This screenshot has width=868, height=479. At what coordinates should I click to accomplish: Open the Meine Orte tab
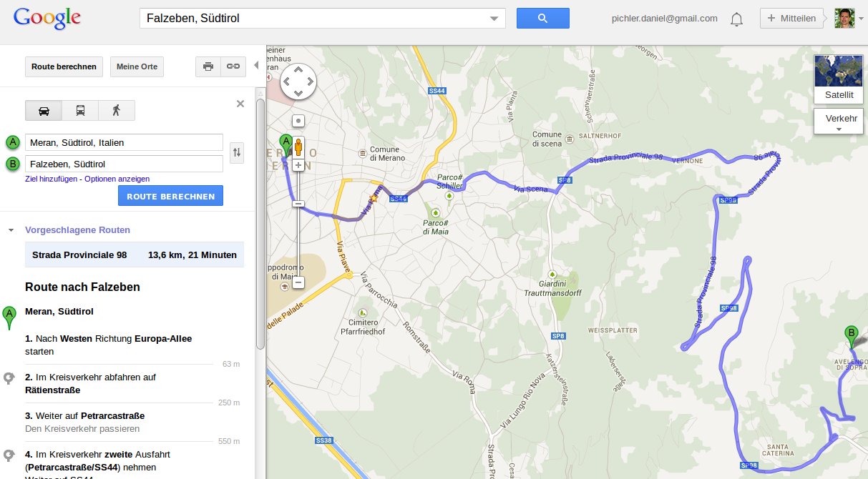(137, 66)
